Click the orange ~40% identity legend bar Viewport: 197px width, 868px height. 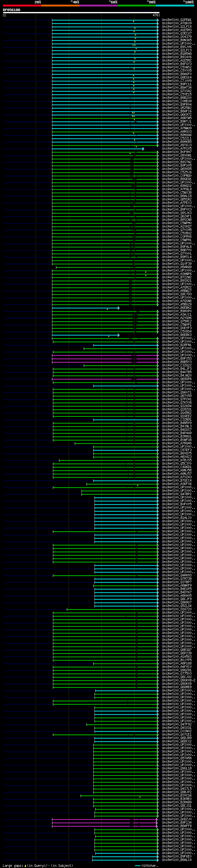[60, 6]
